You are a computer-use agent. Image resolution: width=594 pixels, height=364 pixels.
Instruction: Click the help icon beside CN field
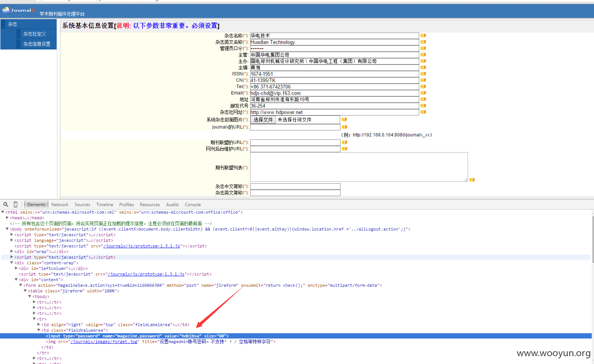(423, 80)
